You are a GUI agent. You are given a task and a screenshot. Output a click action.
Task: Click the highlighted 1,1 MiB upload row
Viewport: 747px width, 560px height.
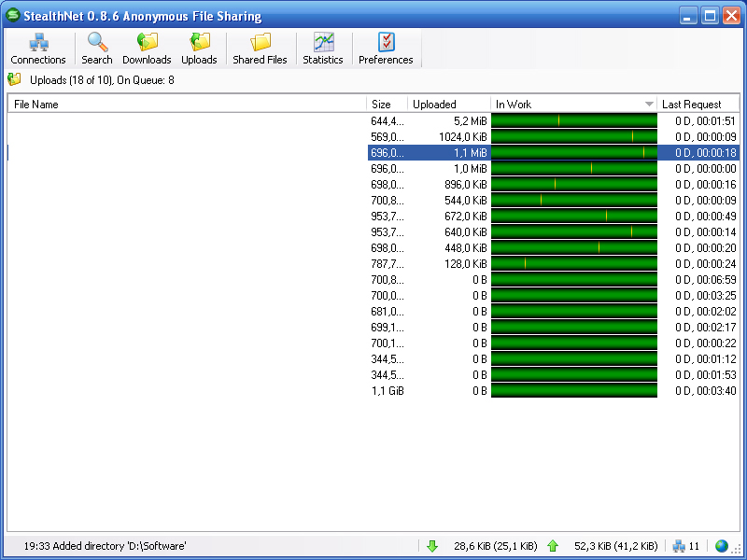coord(373,152)
